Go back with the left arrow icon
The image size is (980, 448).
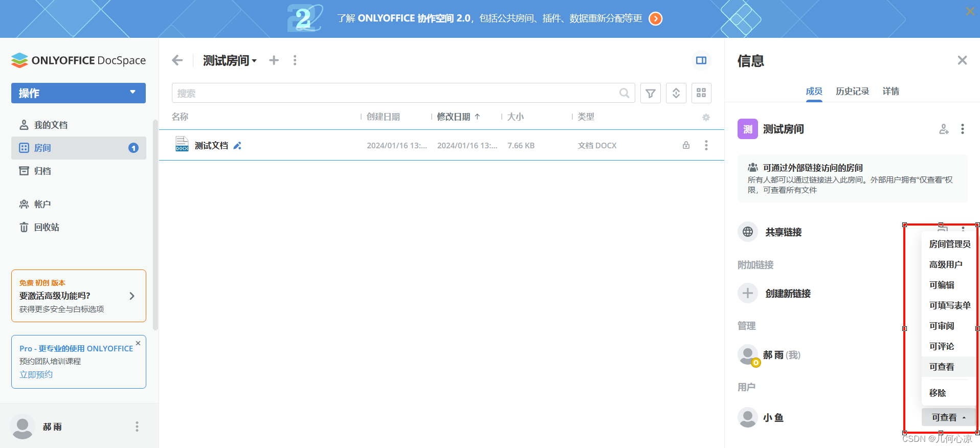click(x=177, y=60)
